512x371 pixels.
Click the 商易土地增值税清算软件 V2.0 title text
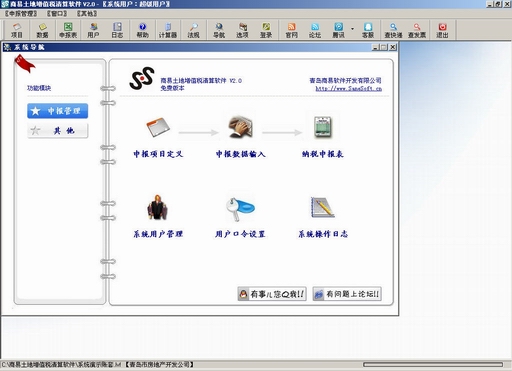(201, 80)
